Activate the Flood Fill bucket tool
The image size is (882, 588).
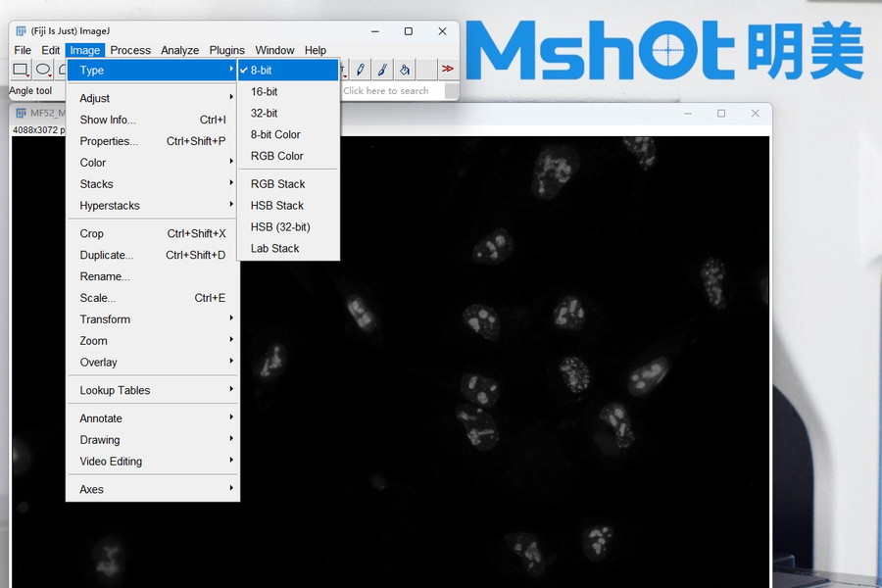405,70
